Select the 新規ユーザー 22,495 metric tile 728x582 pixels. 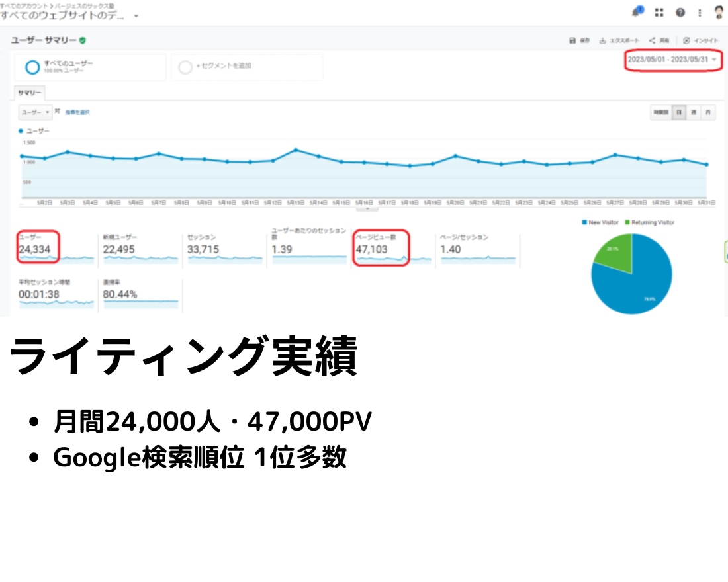(140, 249)
